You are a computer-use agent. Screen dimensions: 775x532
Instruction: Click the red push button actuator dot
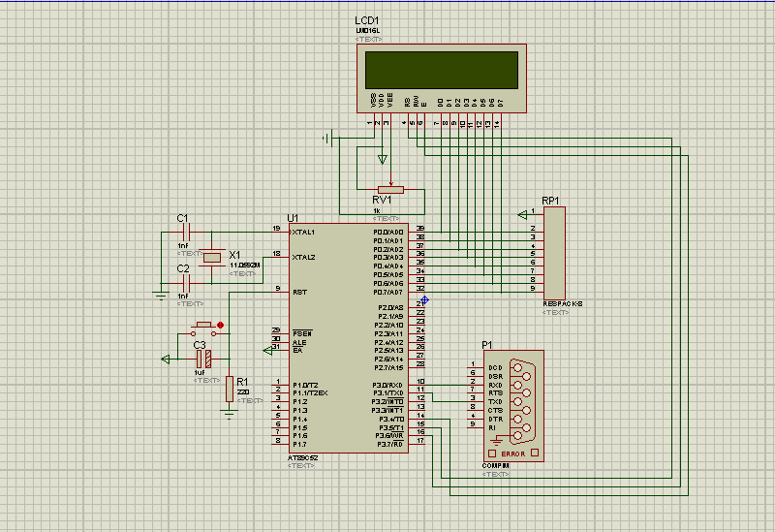click(x=221, y=325)
